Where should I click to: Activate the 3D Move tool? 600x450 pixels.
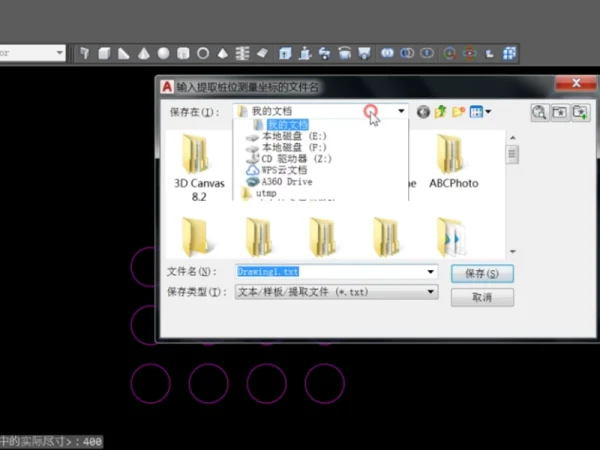click(450, 53)
